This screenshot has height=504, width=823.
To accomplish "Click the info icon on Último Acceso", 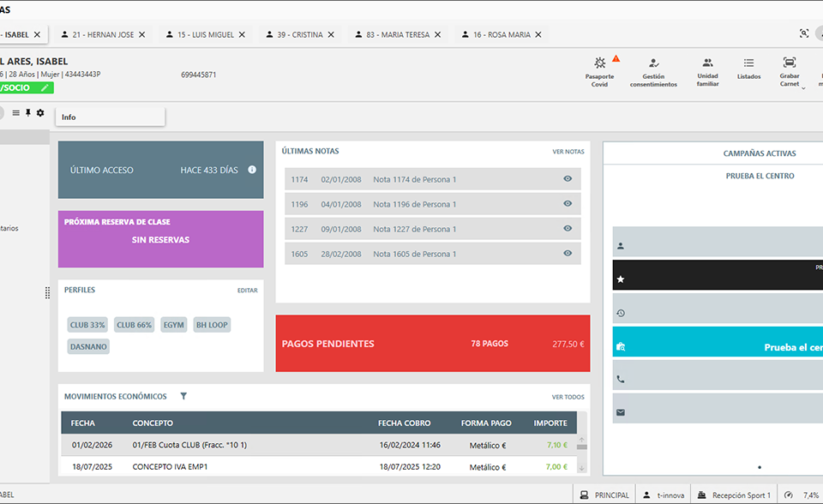I will point(252,170).
